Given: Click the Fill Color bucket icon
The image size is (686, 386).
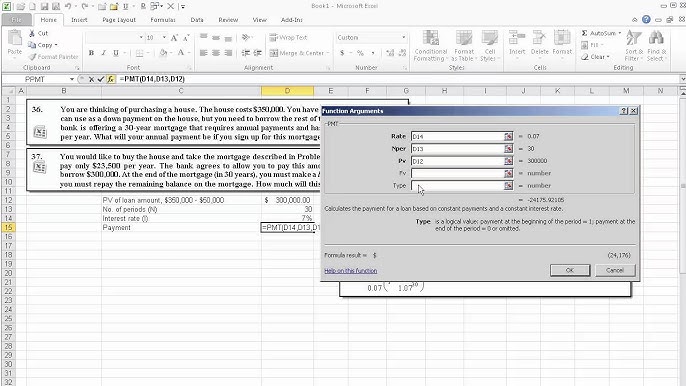Looking at the screenshot, I should pyautogui.click(x=163, y=53).
